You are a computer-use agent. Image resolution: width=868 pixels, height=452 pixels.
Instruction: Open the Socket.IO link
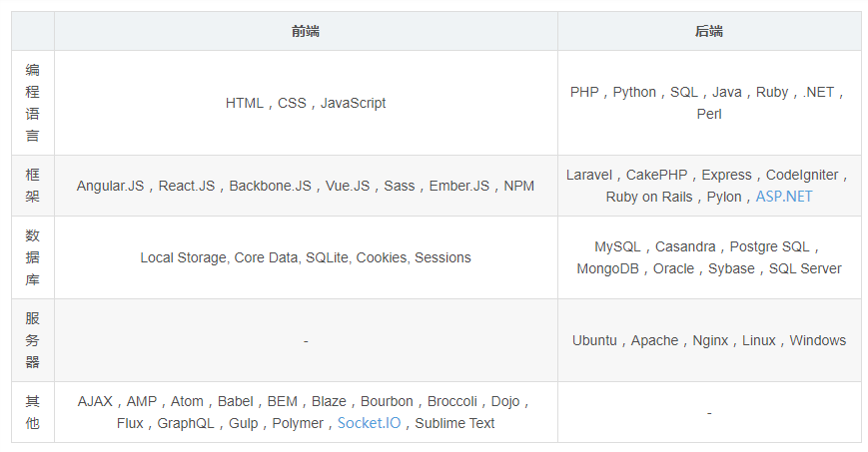click(369, 423)
